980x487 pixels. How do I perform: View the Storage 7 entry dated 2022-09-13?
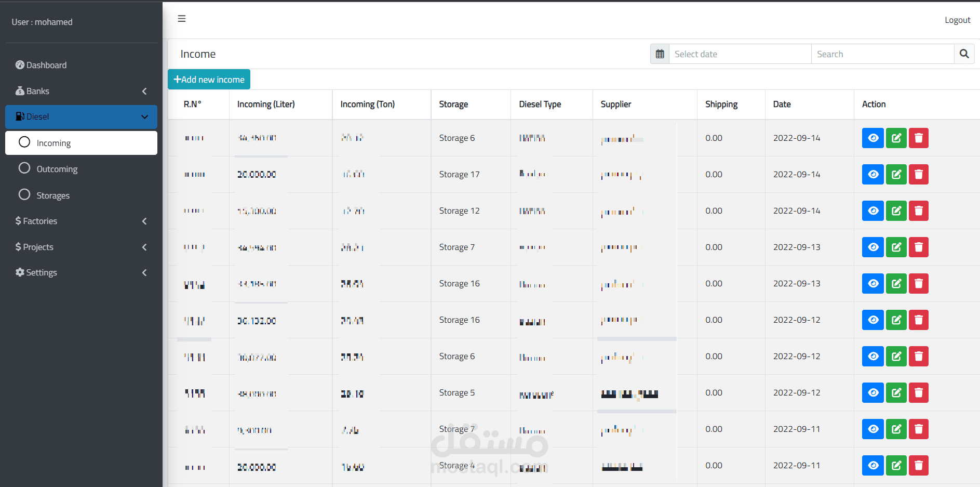coord(873,247)
